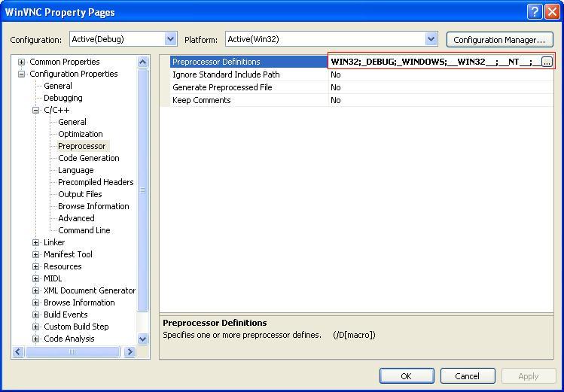Select the Configuration Properties tree item

(74, 74)
